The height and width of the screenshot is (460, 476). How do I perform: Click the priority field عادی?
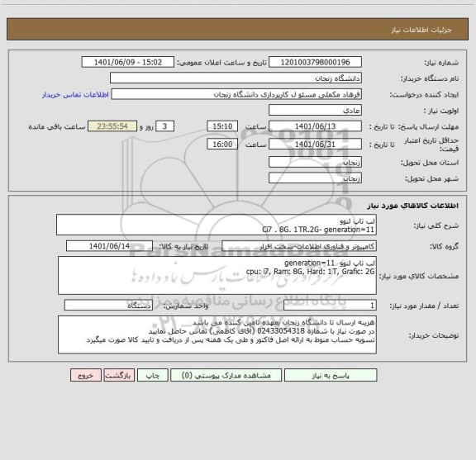tap(315, 110)
